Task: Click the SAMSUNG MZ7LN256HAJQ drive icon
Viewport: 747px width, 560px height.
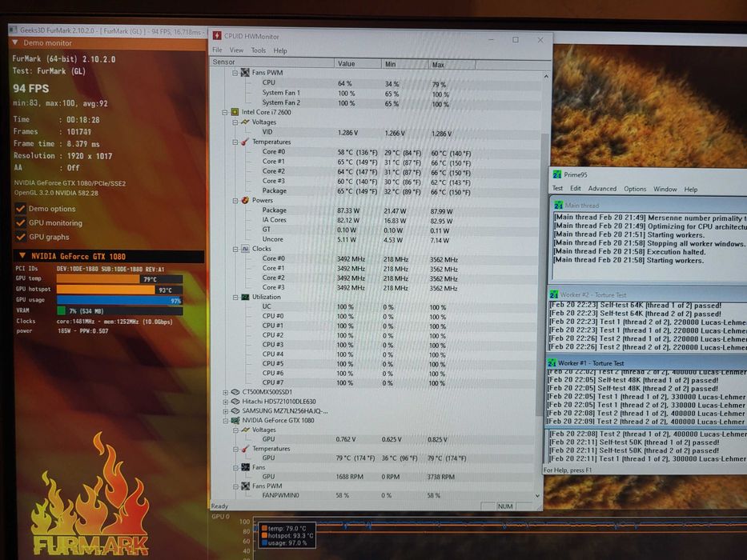Action: coord(235,411)
